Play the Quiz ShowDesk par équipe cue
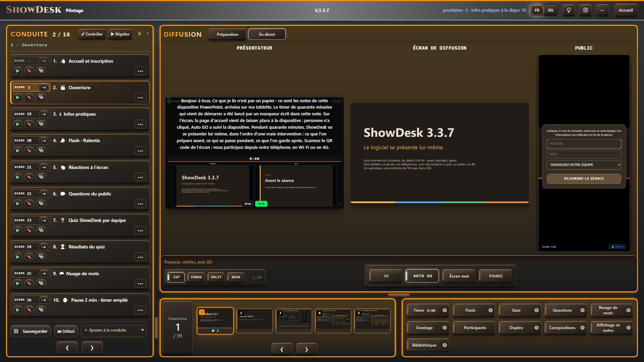 tap(18, 230)
